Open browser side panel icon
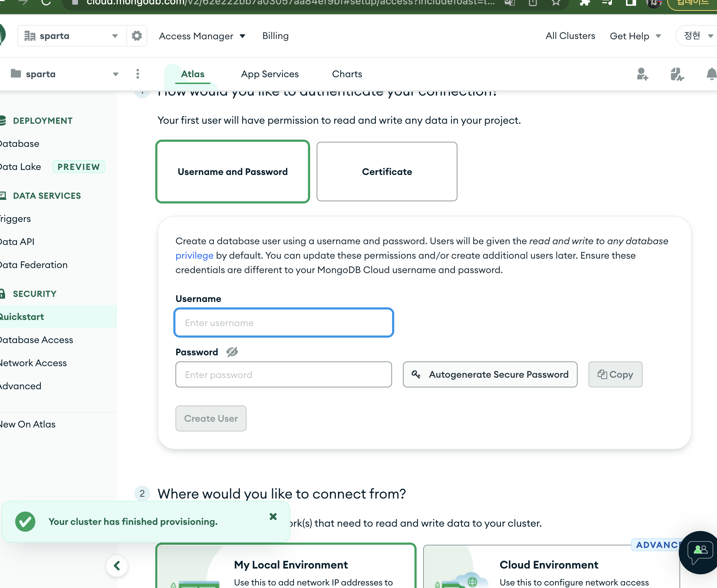Viewport: 717px width, 588px height. point(631,3)
